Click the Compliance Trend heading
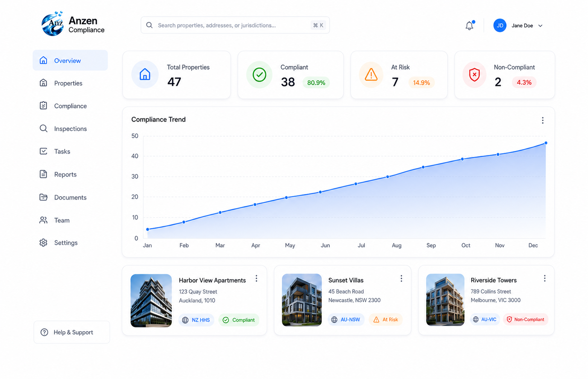Image resolution: width=588 pixels, height=379 pixels. coord(158,120)
